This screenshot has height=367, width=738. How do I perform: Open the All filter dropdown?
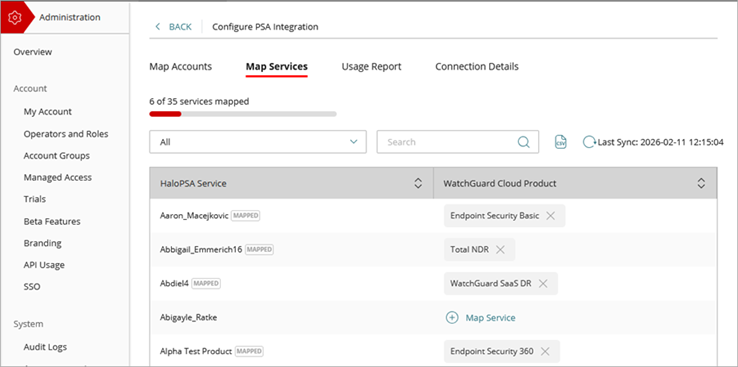pos(258,142)
